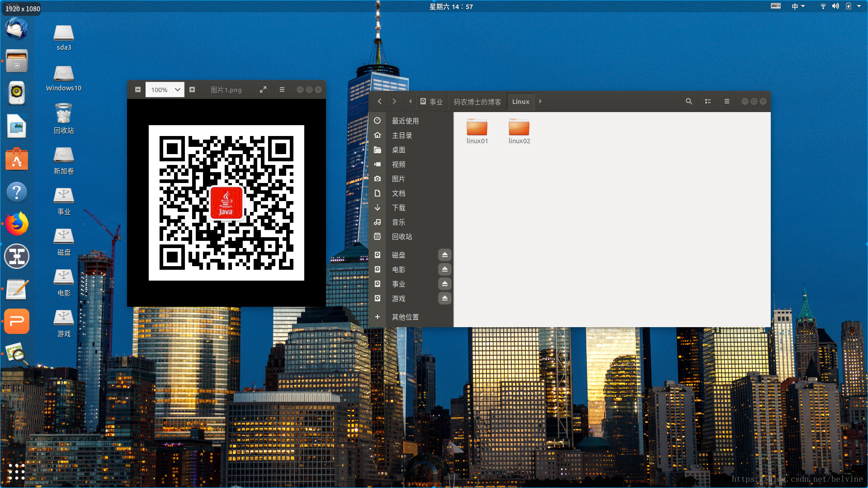Open 音乐 music in sidebar
The height and width of the screenshot is (488, 868).
pos(411,222)
